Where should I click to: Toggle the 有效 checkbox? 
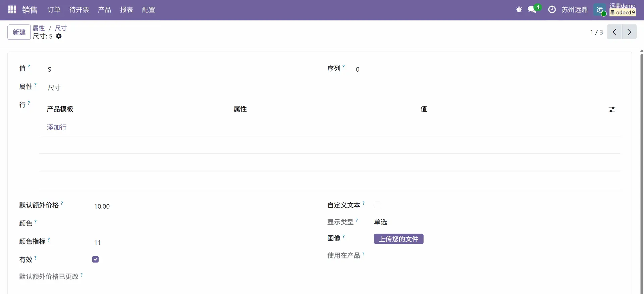tap(95, 260)
